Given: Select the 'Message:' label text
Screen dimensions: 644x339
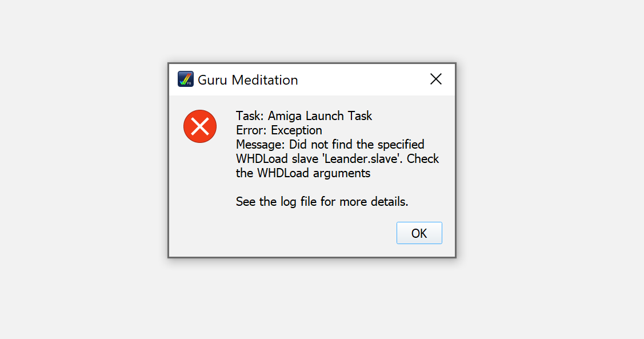Looking at the screenshot, I should 260,145.
